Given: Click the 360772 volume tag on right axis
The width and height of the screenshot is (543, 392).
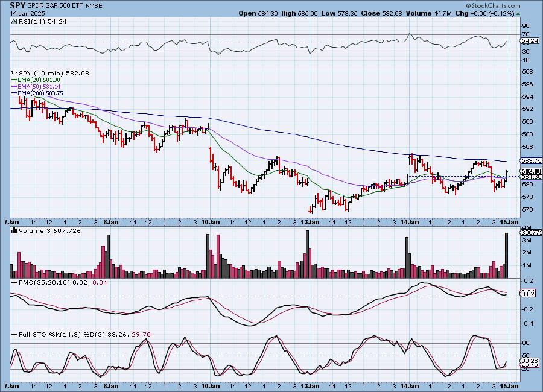Looking at the screenshot, I should (532, 233).
